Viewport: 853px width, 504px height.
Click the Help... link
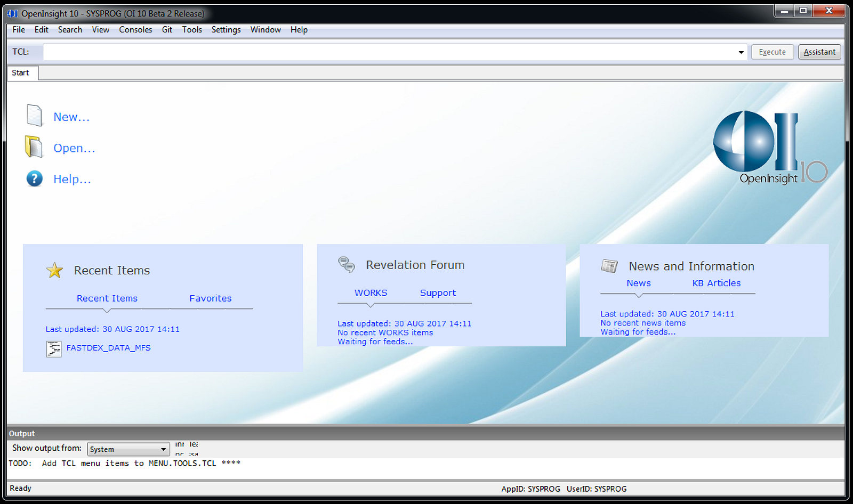pos(72,180)
